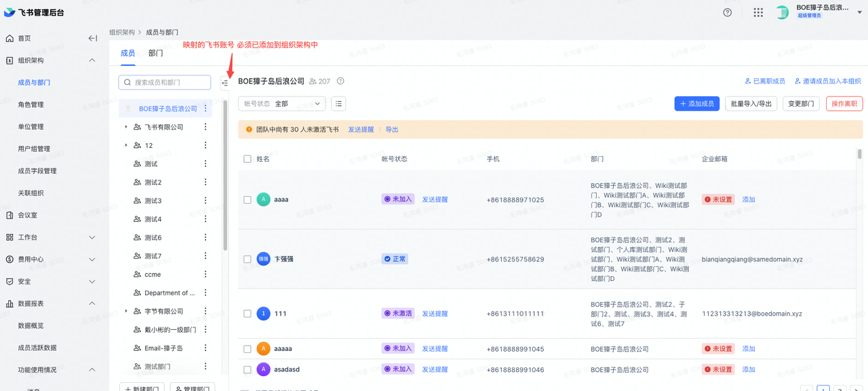Focus the 搜索成员和部门 search field
868x391 pixels.
(165, 82)
